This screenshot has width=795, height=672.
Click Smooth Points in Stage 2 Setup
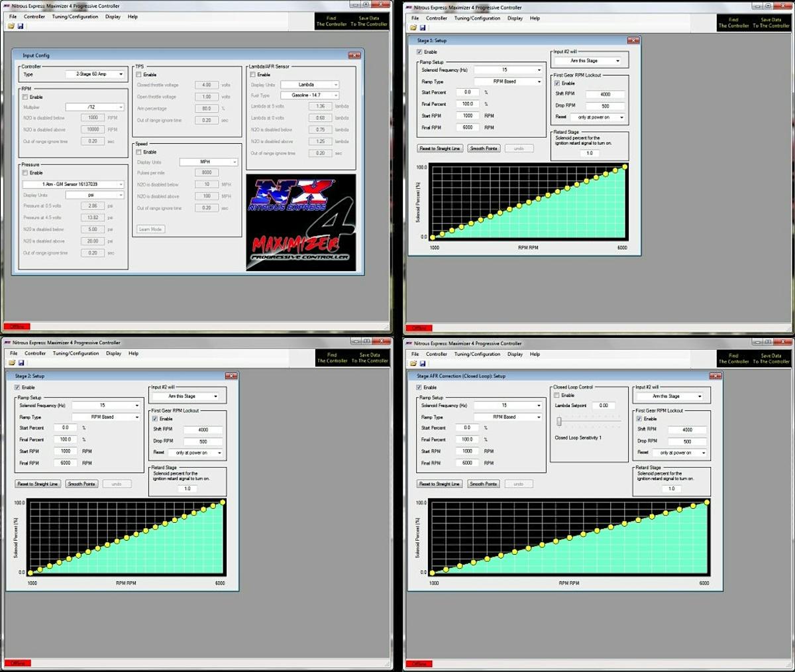click(81, 484)
